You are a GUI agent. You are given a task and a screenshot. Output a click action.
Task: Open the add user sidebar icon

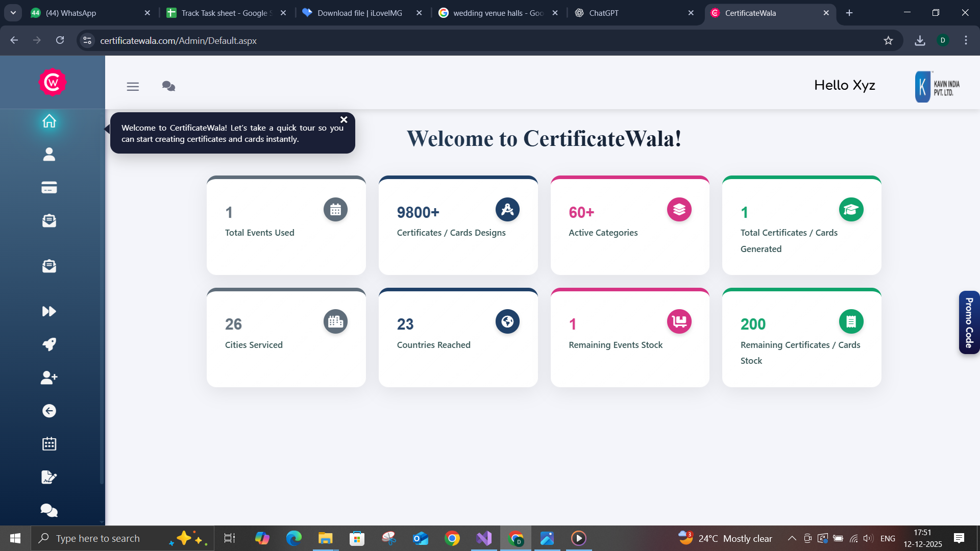coord(49,378)
